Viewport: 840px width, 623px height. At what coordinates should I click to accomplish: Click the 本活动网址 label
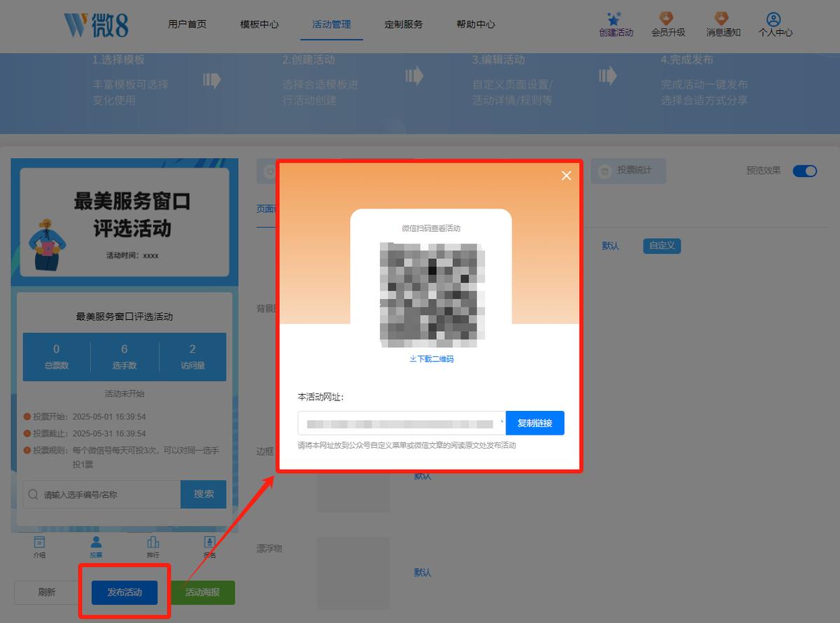(x=321, y=397)
